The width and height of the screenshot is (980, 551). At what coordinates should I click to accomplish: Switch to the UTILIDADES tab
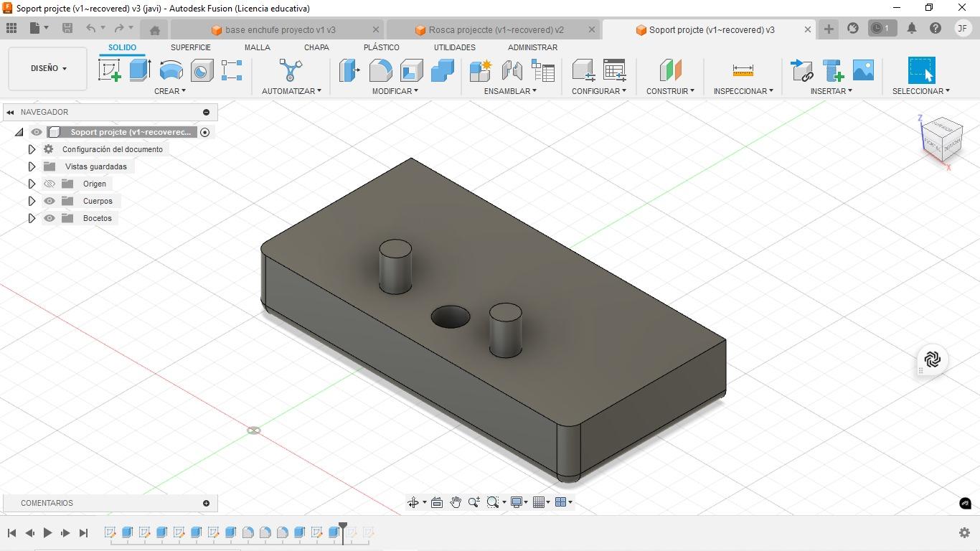[x=455, y=47]
